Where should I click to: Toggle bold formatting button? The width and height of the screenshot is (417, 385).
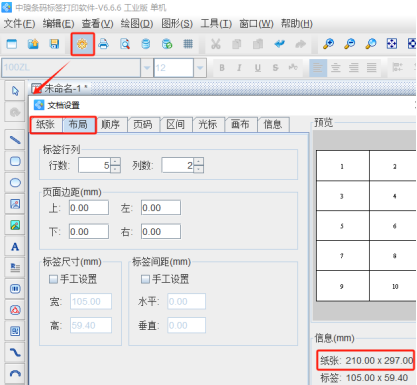pos(222,68)
